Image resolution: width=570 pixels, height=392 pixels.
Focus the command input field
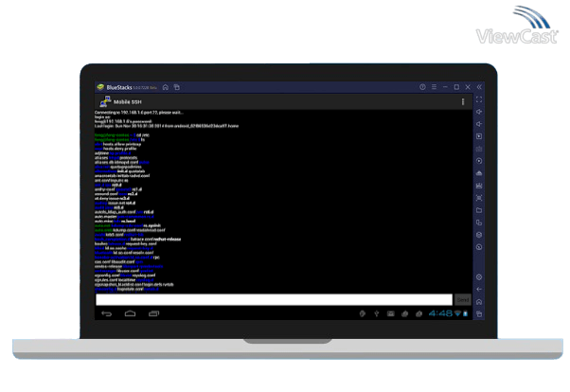click(274, 299)
